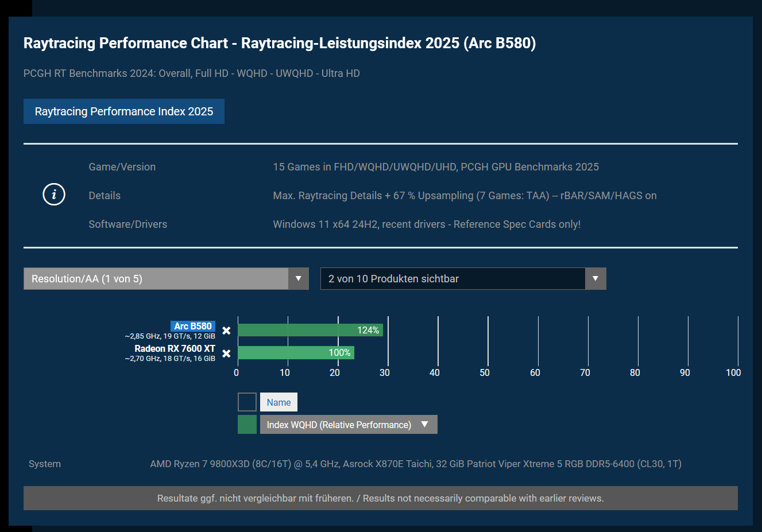This screenshot has width=762, height=532.
Task: Select the highlighted Arc B580 label
Action: coord(193,326)
